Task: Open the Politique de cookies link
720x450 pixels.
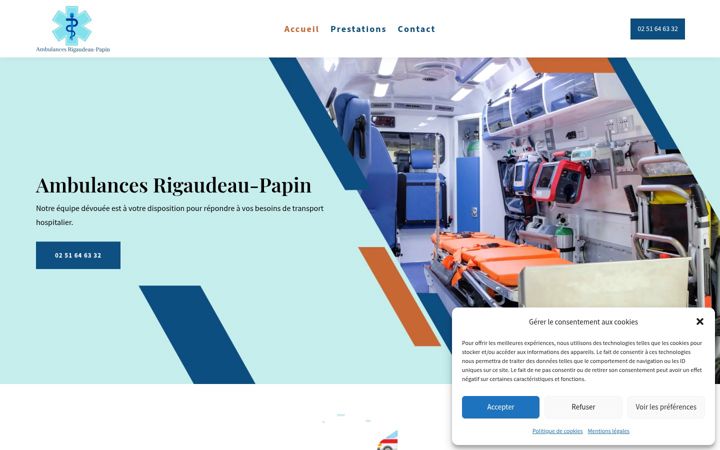Action: [557, 431]
